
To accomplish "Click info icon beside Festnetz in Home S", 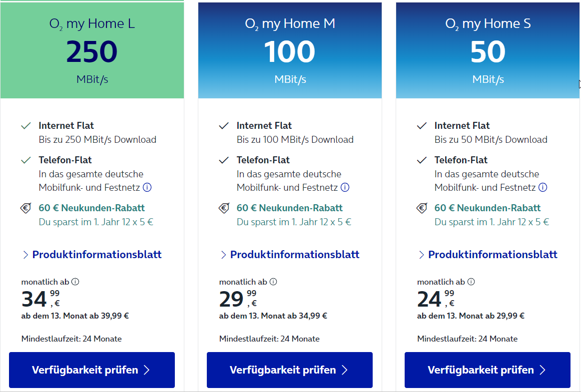I will tap(543, 187).
